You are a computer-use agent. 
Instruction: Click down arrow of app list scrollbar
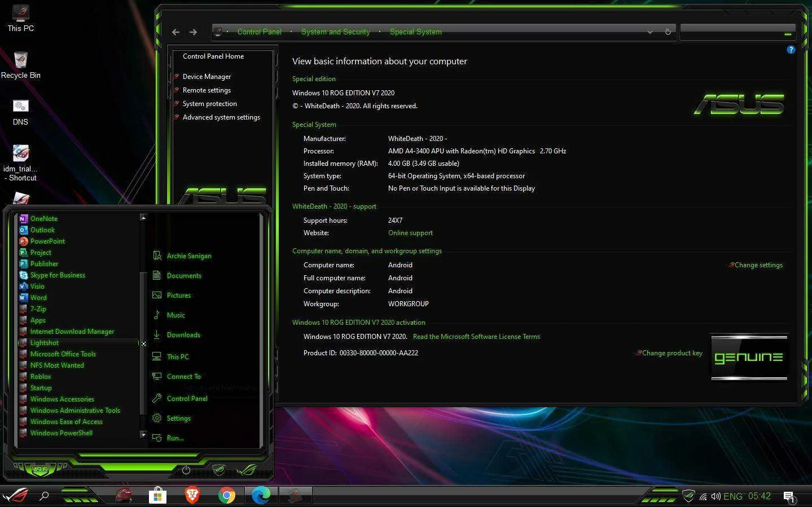tap(143, 434)
